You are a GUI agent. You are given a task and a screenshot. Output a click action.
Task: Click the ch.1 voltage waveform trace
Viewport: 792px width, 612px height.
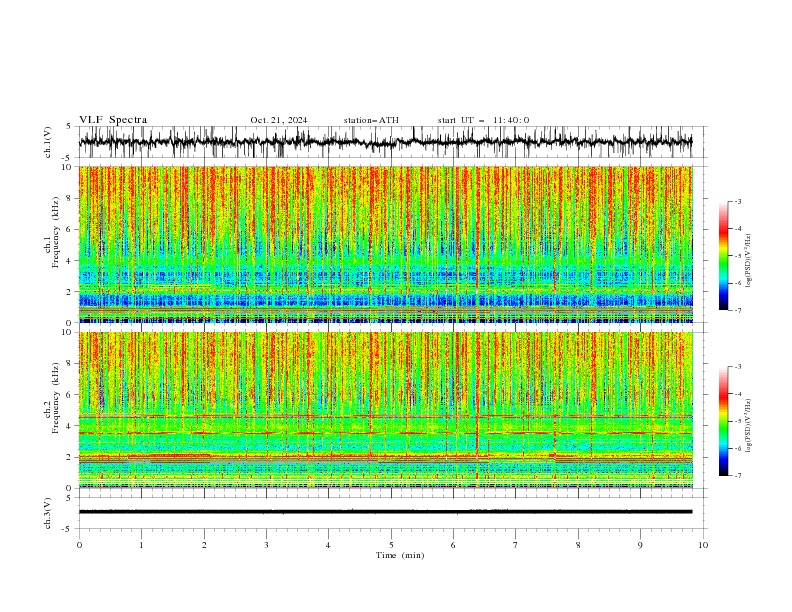(385, 142)
